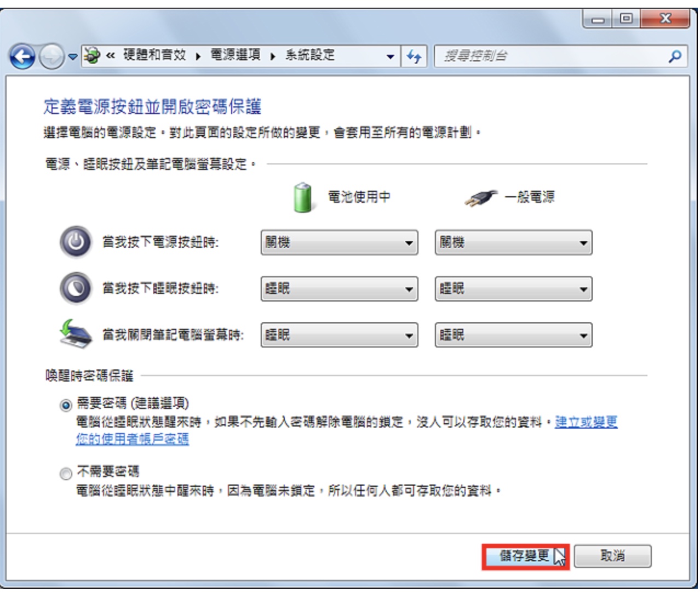Click the power plug icon for 一般電源
The image size is (700, 592).
[481, 198]
